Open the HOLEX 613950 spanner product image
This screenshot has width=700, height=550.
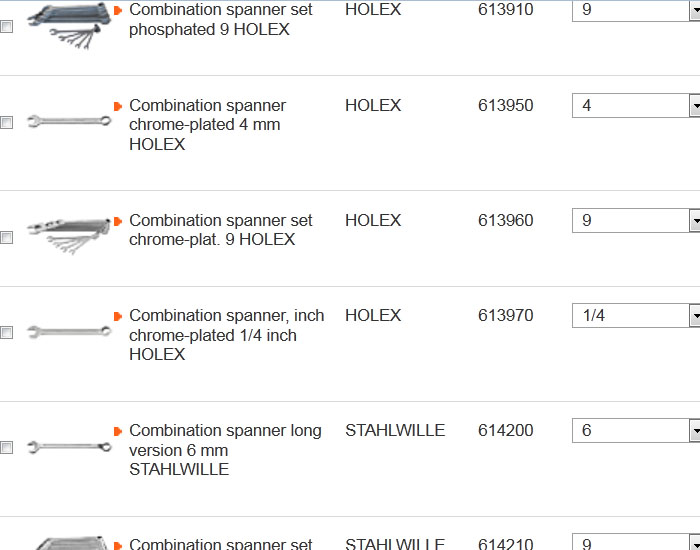point(68,123)
